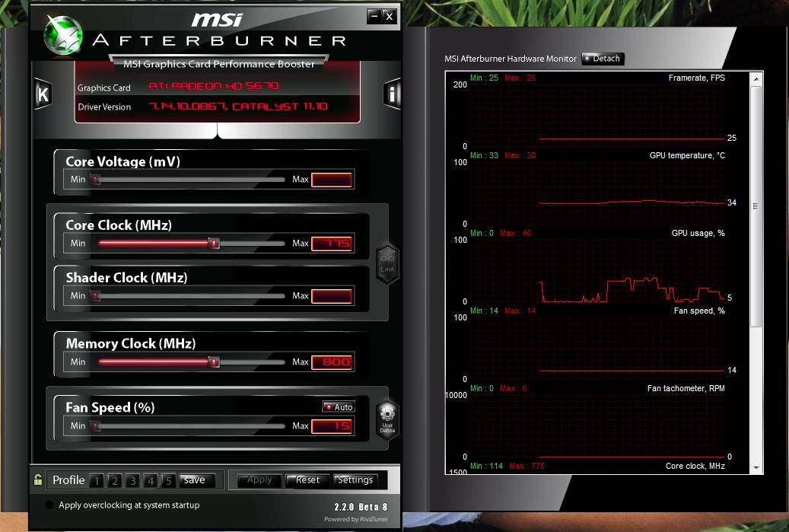
Task: Toggle the Link clocks icon
Action: pos(387,264)
